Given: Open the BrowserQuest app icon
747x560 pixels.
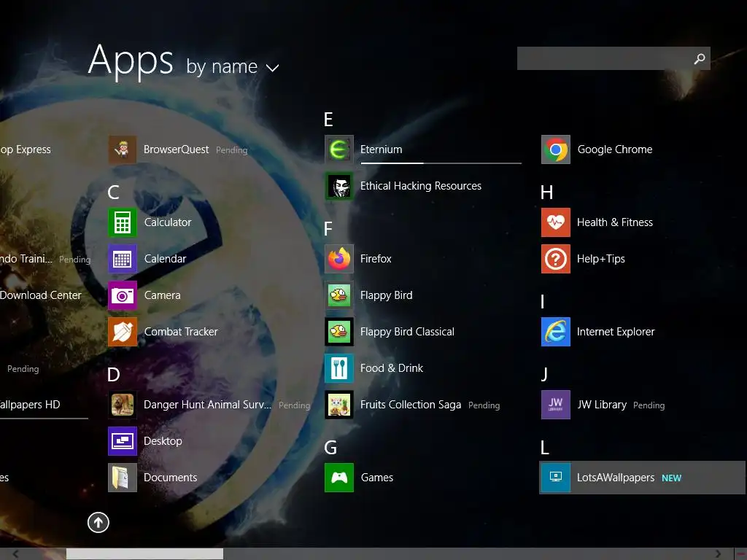Looking at the screenshot, I should [123, 149].
